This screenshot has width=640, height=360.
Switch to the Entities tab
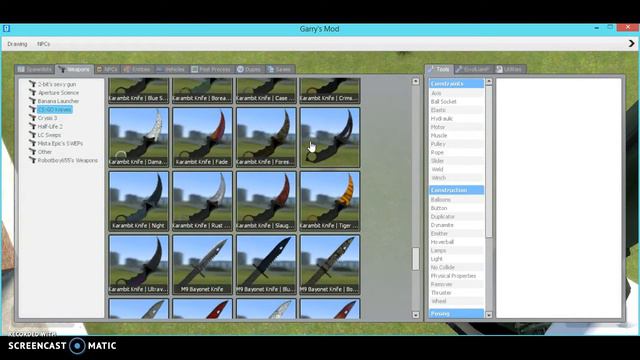tap(137, 69)
